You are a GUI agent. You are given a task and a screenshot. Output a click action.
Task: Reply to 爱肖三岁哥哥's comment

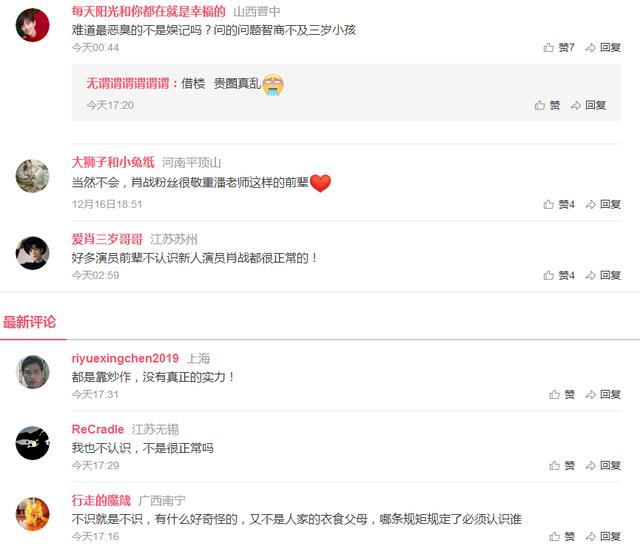pos(603,275)
